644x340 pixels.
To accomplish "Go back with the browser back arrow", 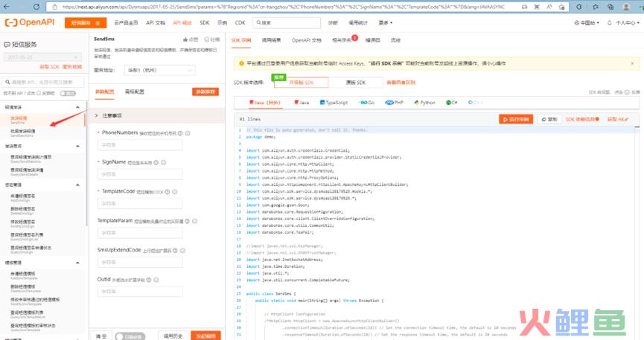I will coord(7,7).
